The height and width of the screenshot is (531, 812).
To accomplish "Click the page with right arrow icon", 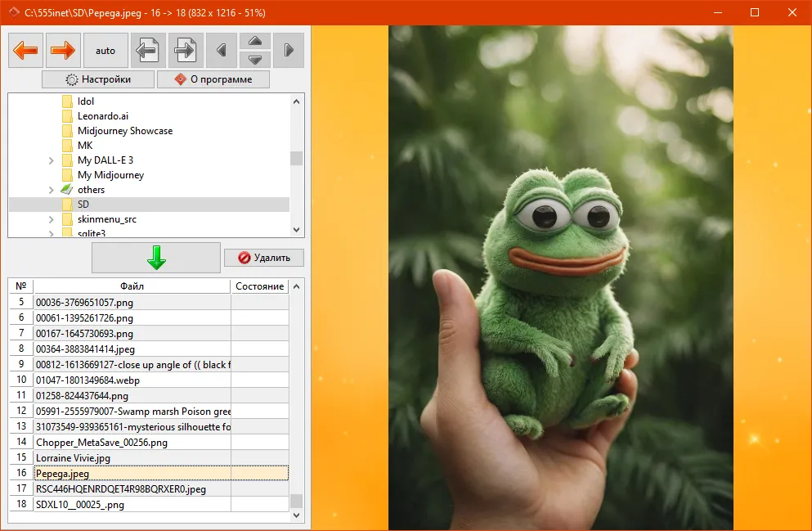I will click(x=186, y=50).
